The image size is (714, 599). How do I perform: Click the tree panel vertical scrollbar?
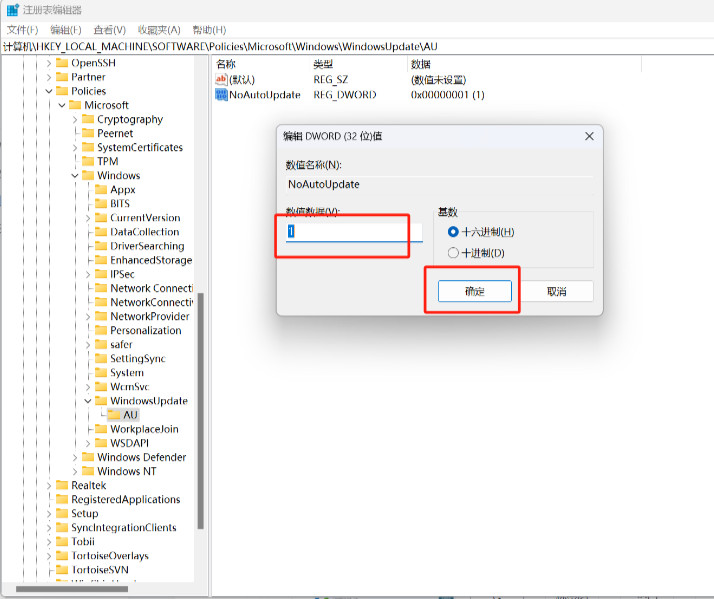click(x=201, y=410)
